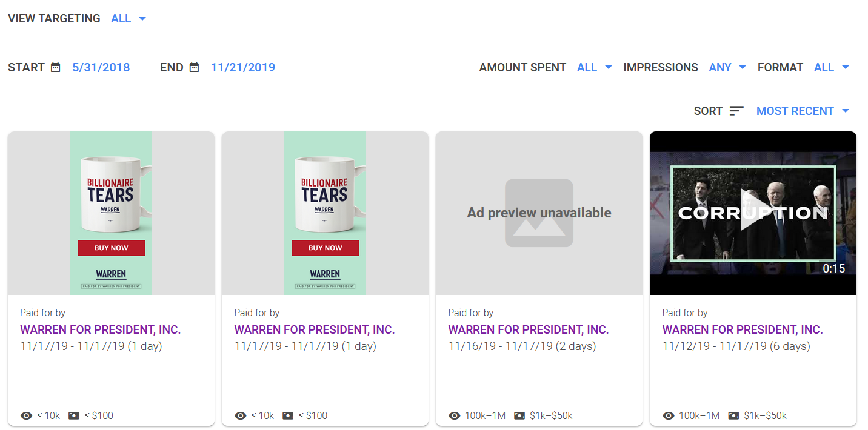Screen dimensions: 868x430
Task: Click Buy Now on second mug ad
Action: pos(325,248)
